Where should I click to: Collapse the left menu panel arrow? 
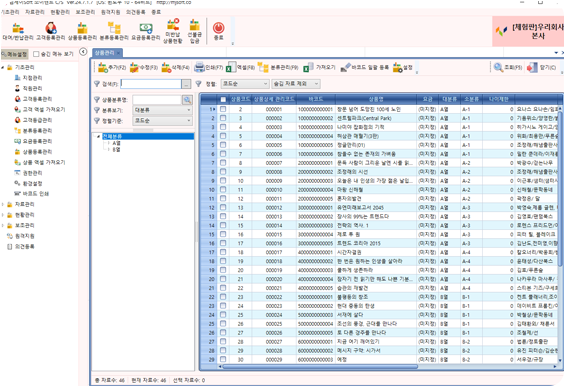(x=83, y=52)
